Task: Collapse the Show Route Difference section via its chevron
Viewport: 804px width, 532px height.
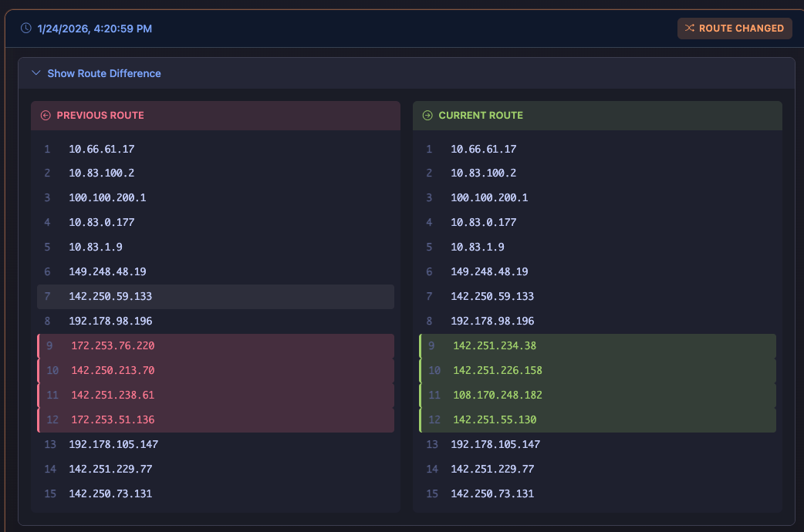Action: point(35,72)
